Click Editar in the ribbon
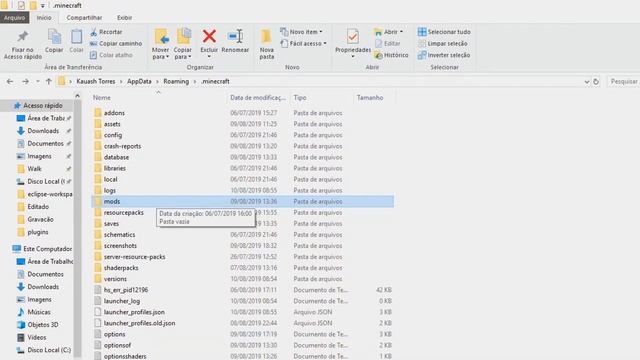The height and width of the screenshot is (360, 640). point(387,43)
